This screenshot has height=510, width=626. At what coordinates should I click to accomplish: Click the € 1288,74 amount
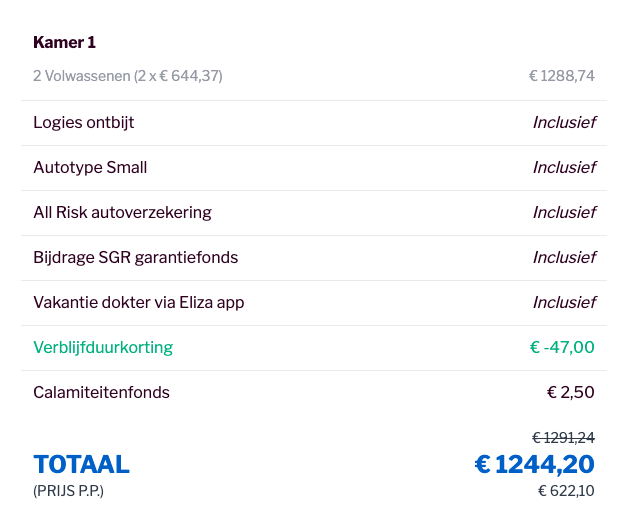tap(562, 76)
